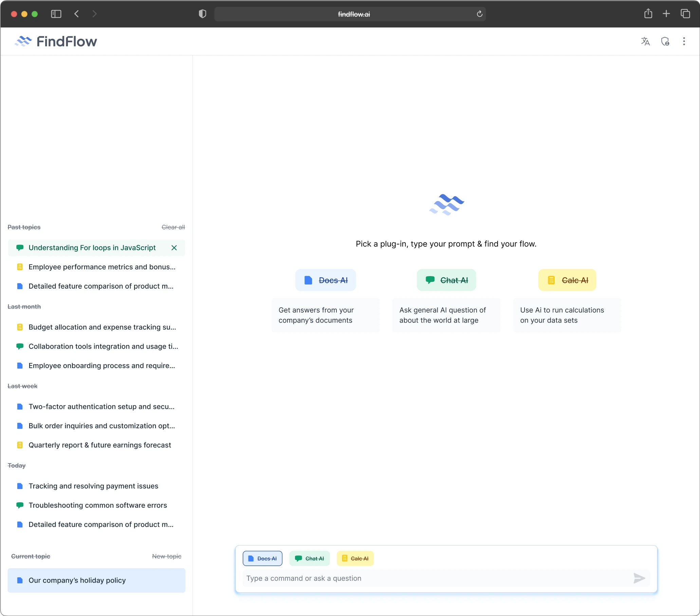Collapse the sidebar with the panel icon

[x=56, y=14]
